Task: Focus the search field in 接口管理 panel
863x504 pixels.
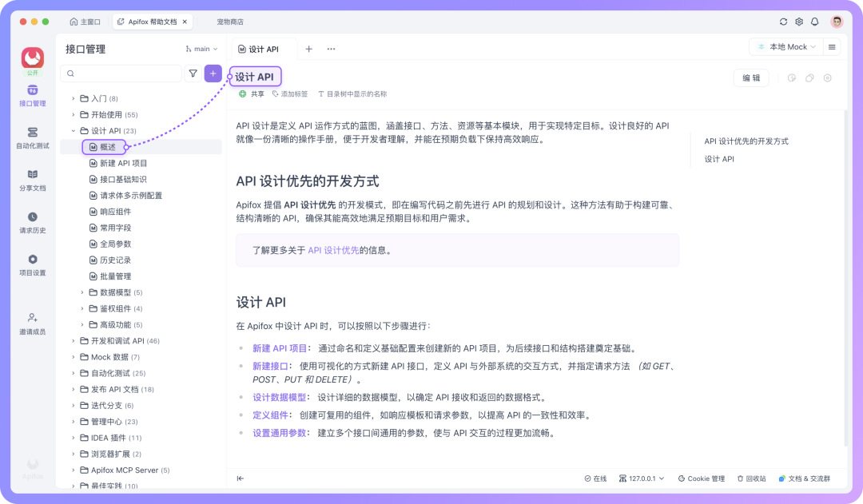Action: [x=121, y=73]
